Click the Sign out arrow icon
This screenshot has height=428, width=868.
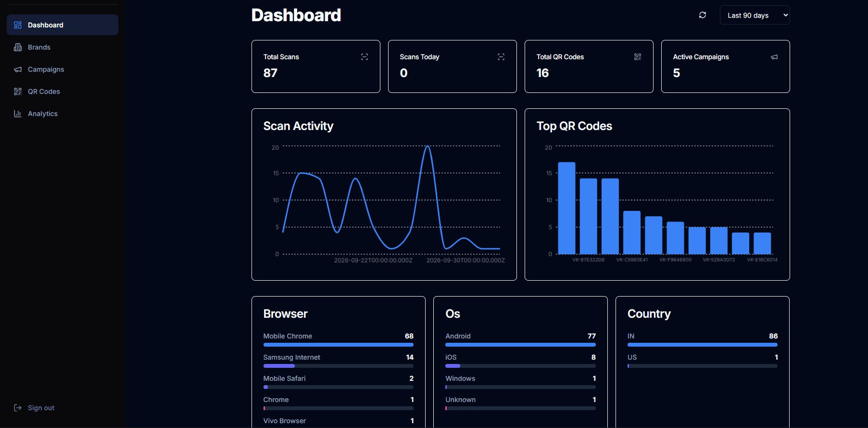pyautogui.click(x=18, y=408)
